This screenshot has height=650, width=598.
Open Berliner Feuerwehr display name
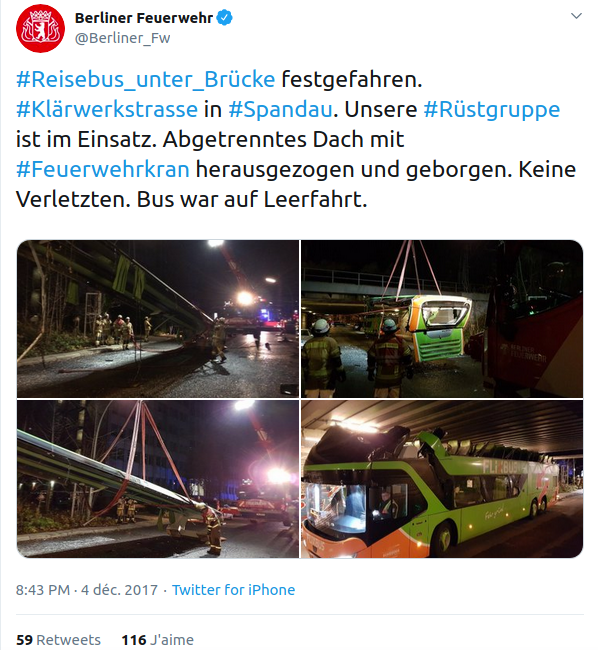click(x=143, y=18)
